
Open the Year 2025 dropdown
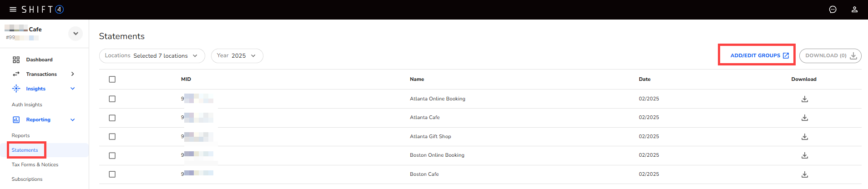tap(237, 56)
